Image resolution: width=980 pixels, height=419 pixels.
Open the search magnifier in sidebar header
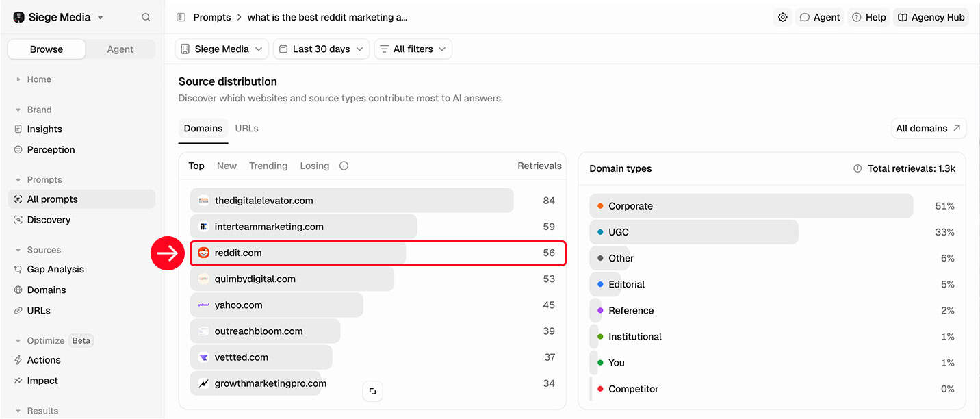pyautogui.click(x=146, y=17)
